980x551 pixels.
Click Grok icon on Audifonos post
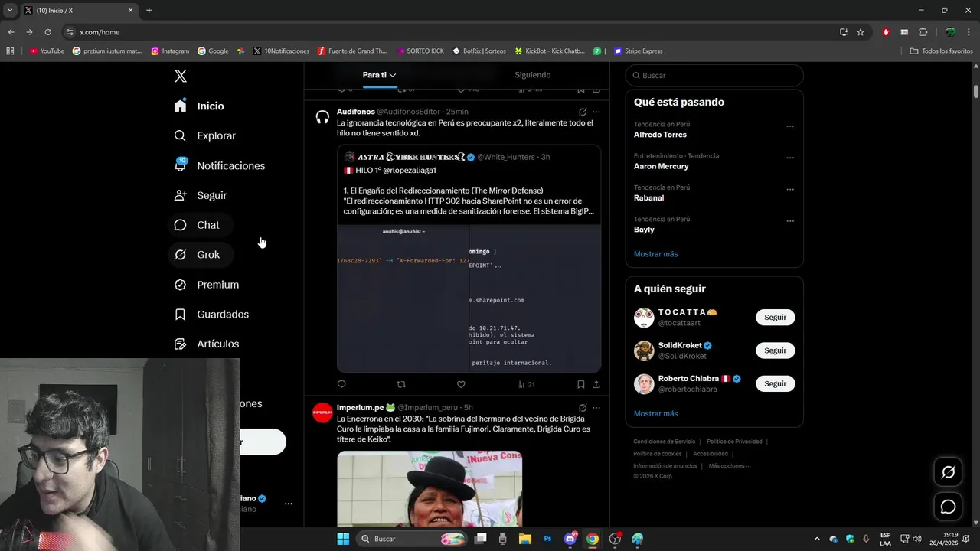pos(583,112)
